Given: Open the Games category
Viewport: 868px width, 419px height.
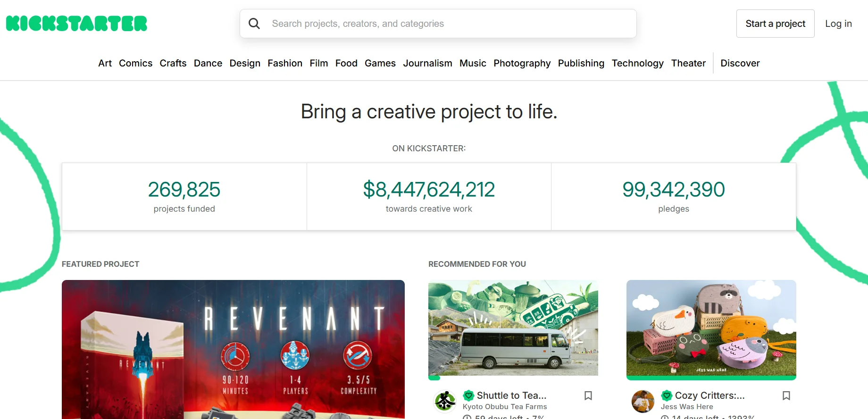Looking at the screenshot, I should click(x=380, y=63).
